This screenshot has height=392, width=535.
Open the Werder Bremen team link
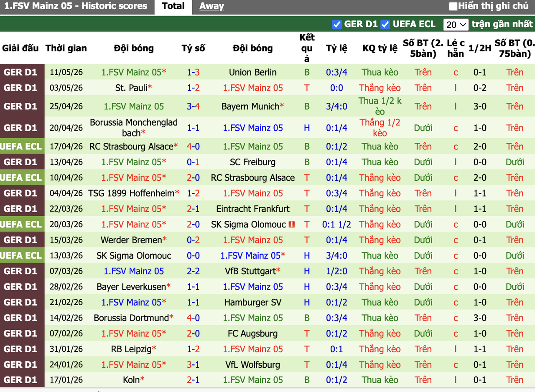(x=131, y=240)
